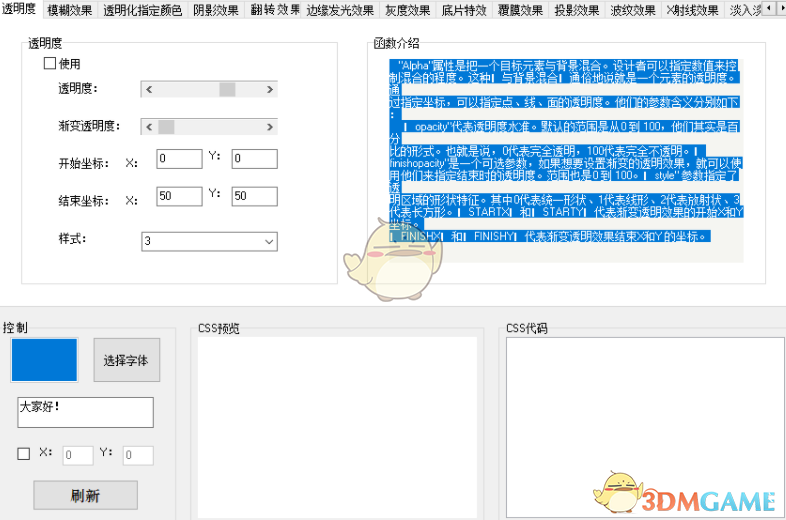Select the 阴影效果 tab
The image size is (786, 520).
[216, 10]
